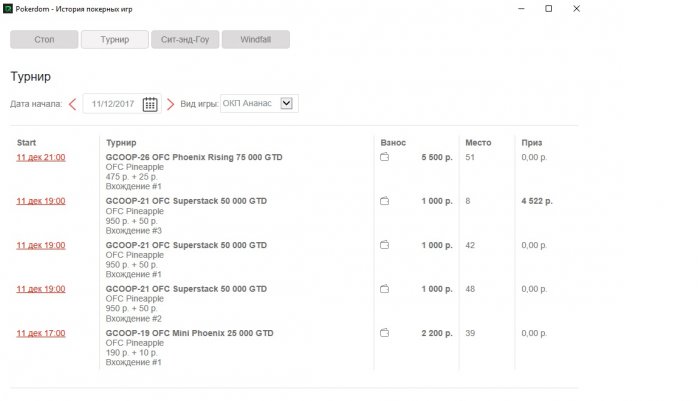The height and width of the screenshot is (401, 700).
Task: Select the Турнир tab
Action: pyautogui.click(x=114, y=40)
